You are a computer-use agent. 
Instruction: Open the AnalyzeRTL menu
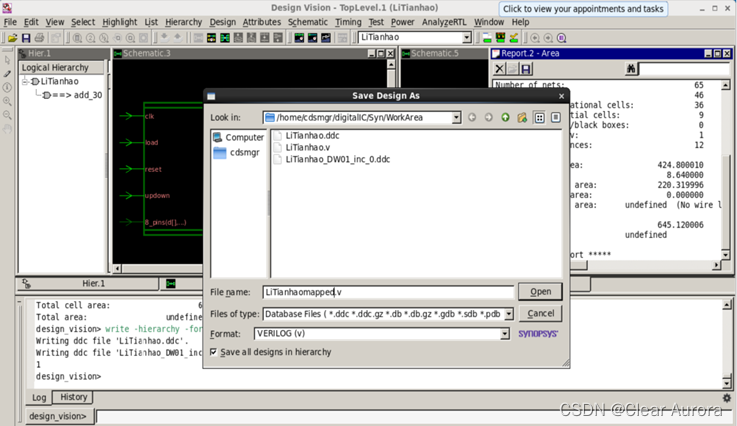[x=444, y=22]
